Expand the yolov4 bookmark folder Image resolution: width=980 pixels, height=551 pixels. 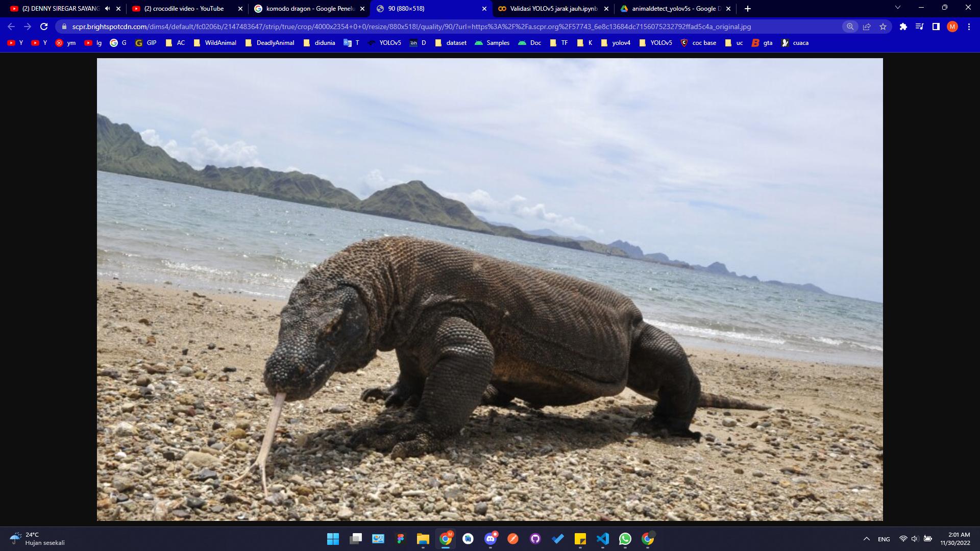pyautogui.click(x=616, y=43)
